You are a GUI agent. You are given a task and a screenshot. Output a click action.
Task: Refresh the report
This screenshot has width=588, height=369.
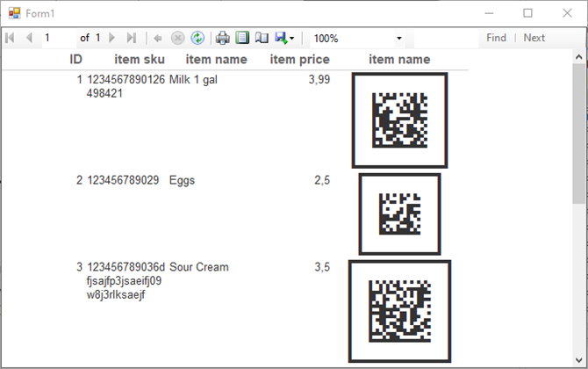click(197, 39)
